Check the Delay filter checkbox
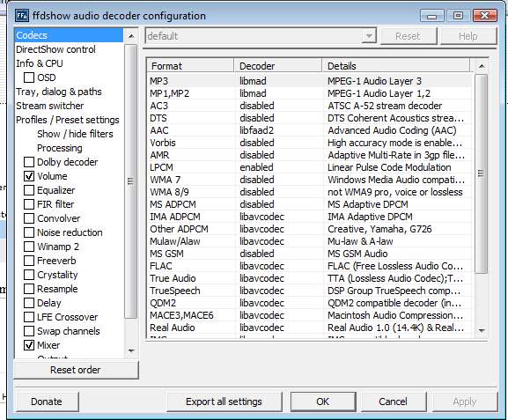The width and height of the screenshot is (508, 420). pyautogui.click(x=29, y=303)
